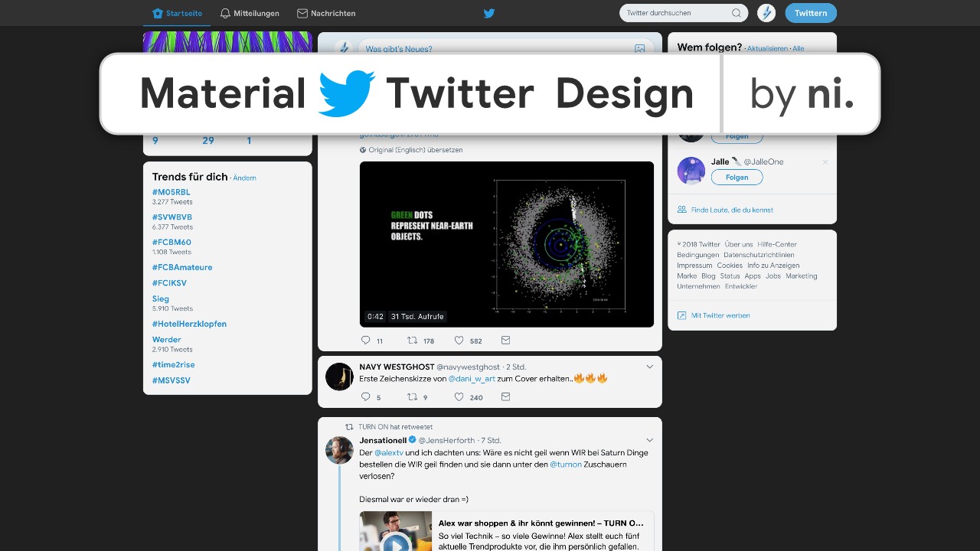Select the image upload icon in compose box
The height and width of the screenshot is (551, 980).
click(640, 48)
